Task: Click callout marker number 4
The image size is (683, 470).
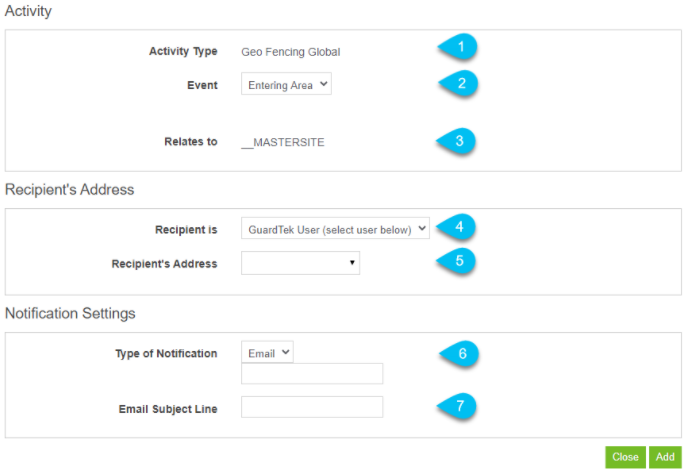Action: point(456,227)
